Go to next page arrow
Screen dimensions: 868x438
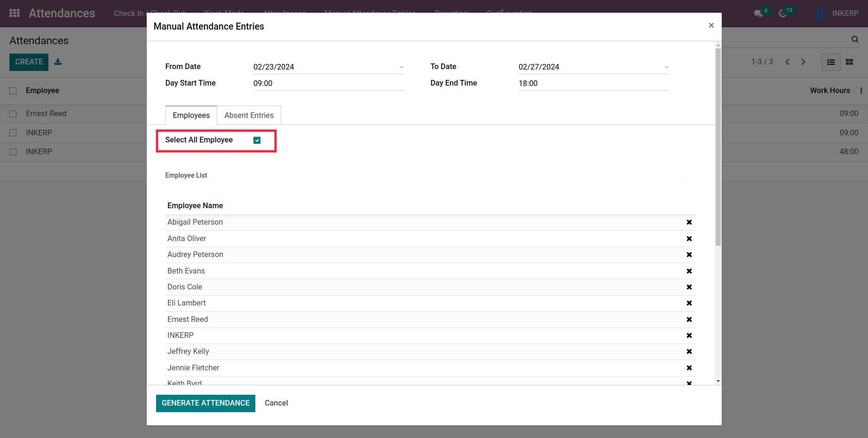pyautogui.click(x=803, y=62)
